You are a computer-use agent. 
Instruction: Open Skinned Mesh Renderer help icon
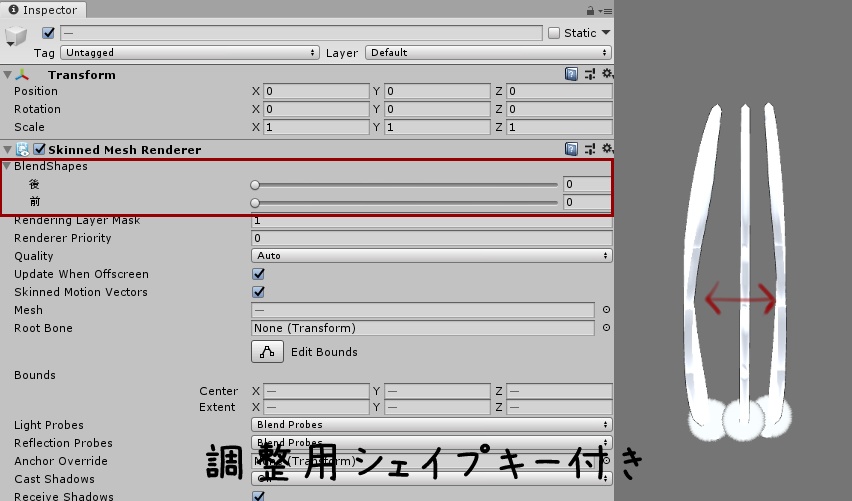571,149
